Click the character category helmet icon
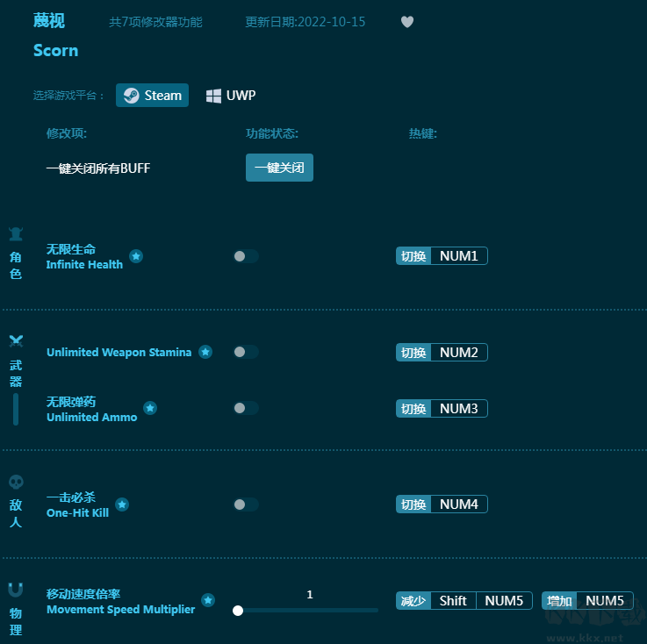This screenshot has width=647, height=644. pos(16,234)
